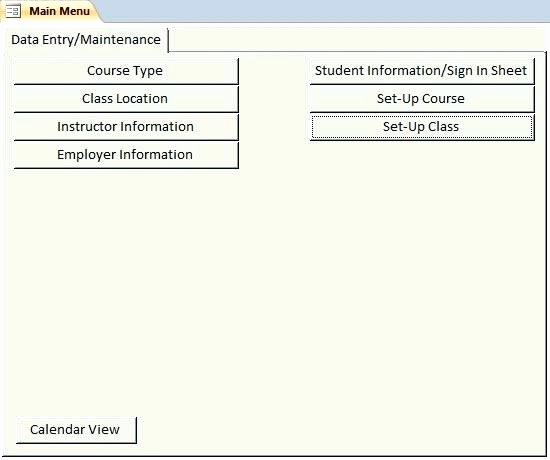Open the Employer Information form
Screen dimensions: 550x460
click(126, 155)
